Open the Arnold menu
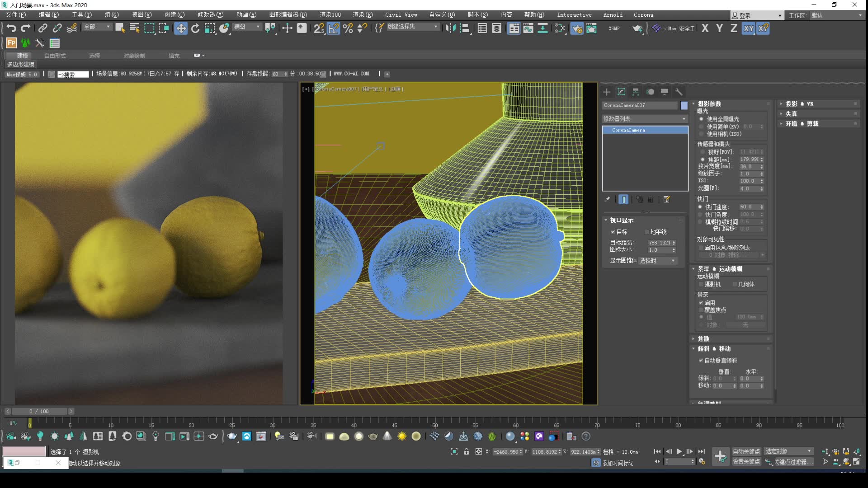 point(613,15)
